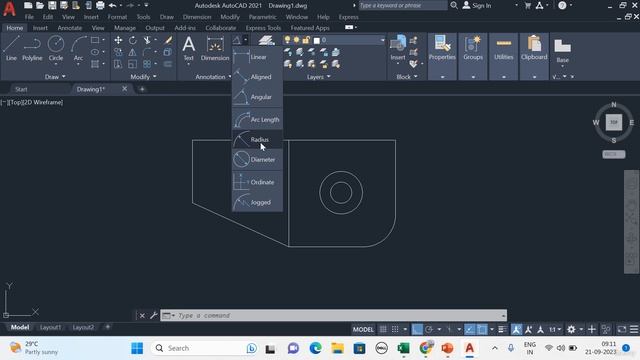Expand the Draw panel dropdown

point(55,77)
